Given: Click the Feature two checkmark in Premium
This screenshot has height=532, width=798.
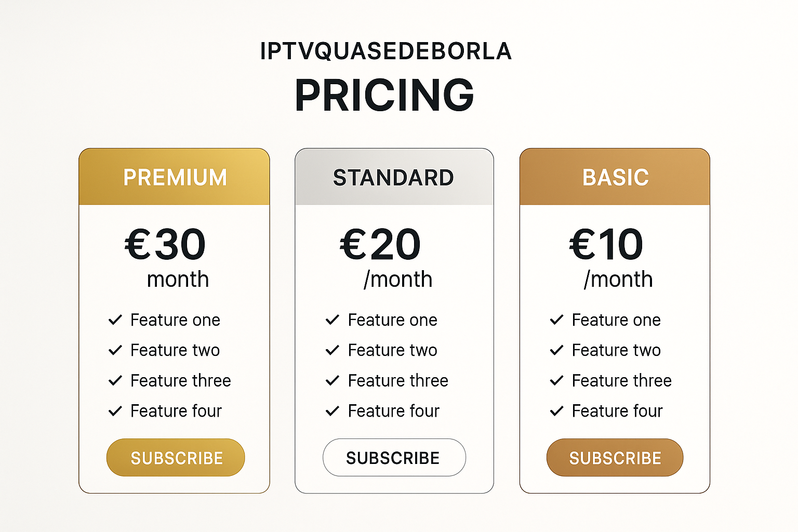Looking at the screenshot, I should coord(115,350).
